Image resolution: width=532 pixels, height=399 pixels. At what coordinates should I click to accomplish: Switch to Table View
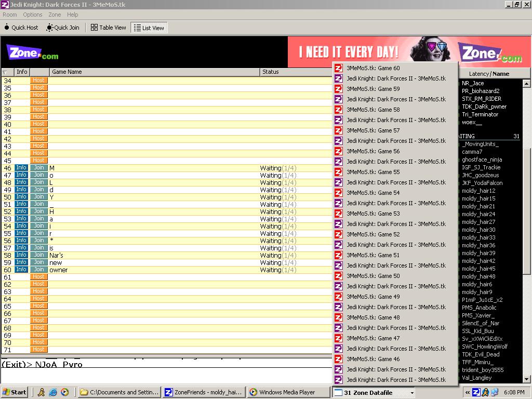coord(108,28)
